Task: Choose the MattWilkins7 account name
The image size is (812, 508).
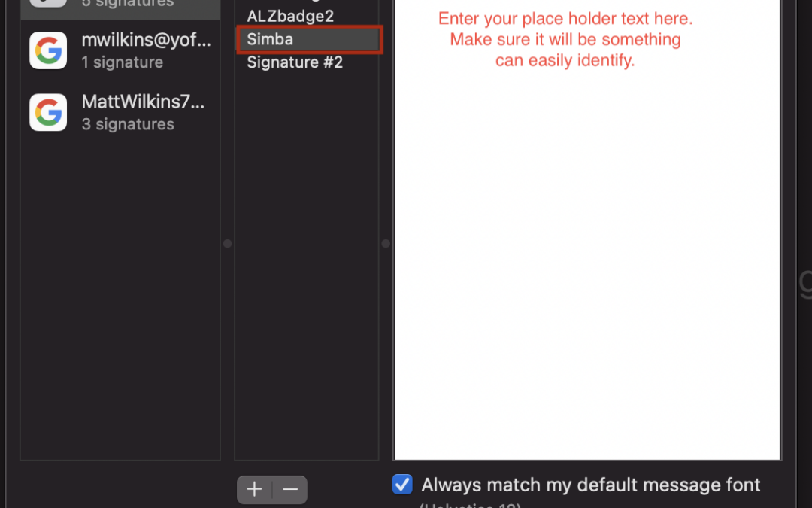Action: point(143,102)
